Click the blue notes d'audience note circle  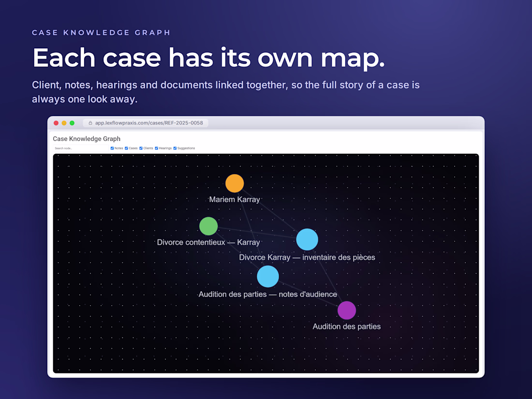tap(268, 276)
